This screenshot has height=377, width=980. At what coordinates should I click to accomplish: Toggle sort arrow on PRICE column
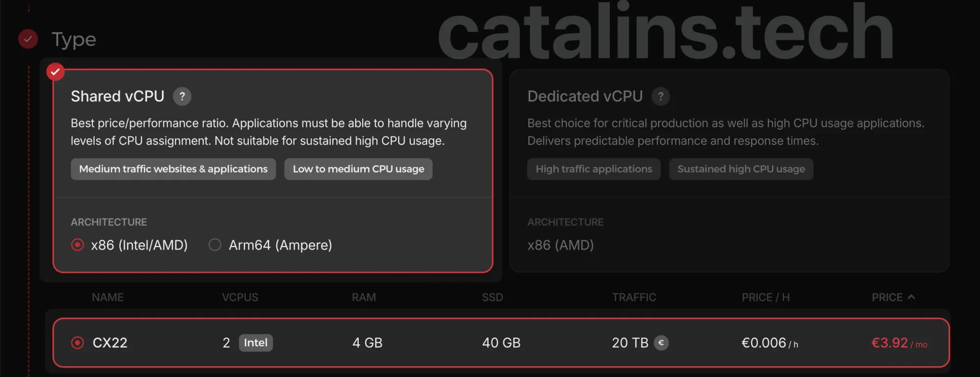(x=911, y=297)
